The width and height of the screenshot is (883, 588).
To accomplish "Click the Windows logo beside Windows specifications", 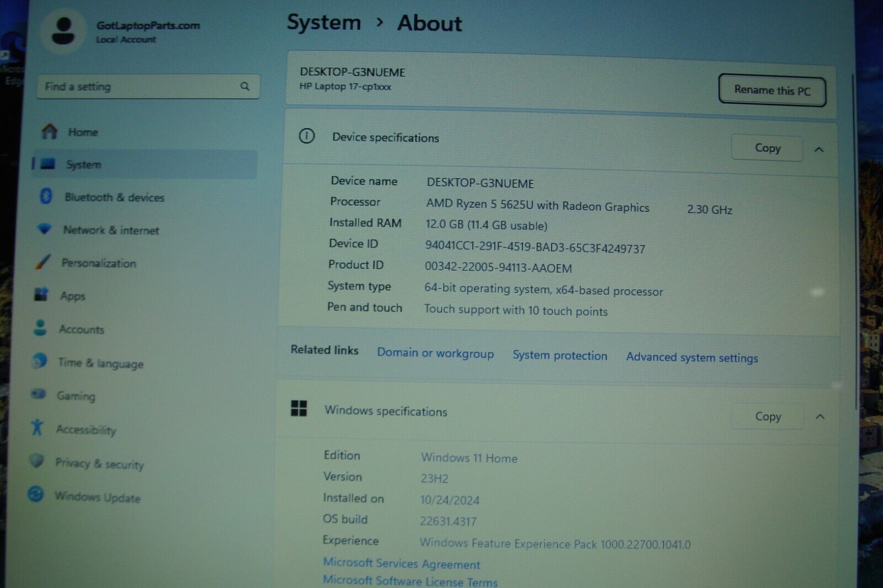I will coord(299,409).
